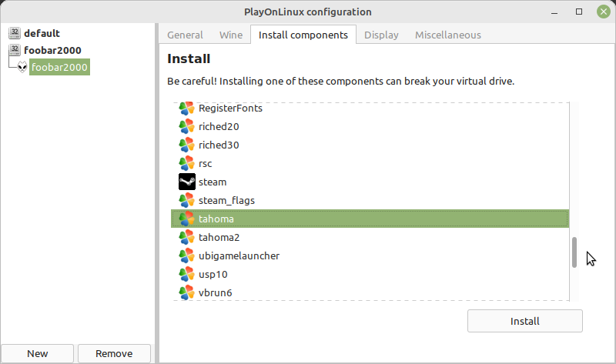Maximize the PlayOnLinux configuration window
This screenshot has height=364, width=616.
[x=579, y=12]
